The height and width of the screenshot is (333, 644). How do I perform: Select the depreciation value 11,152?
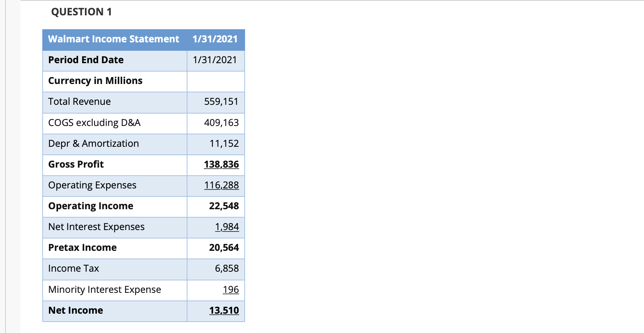[x=224, y=143]
